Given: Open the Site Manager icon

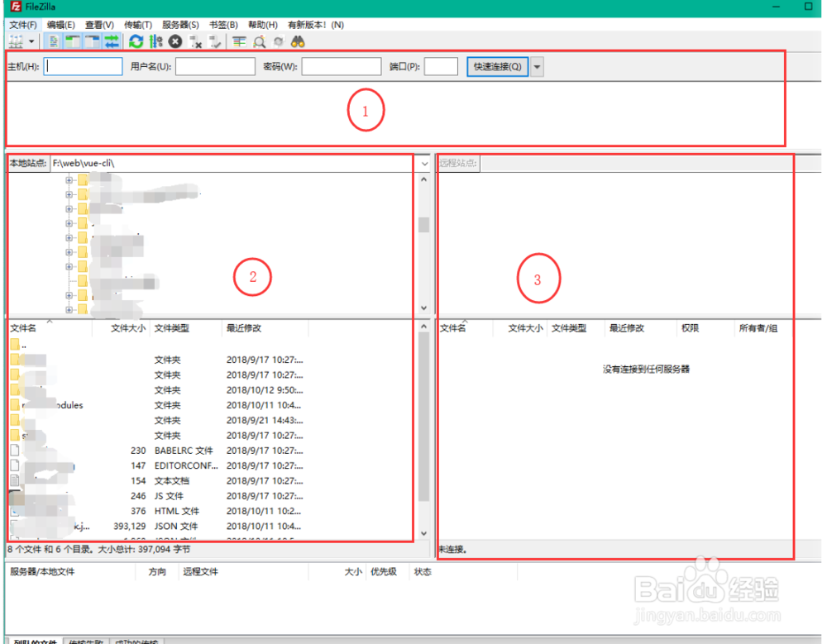Looking at the screenshot, I should click(x=17, y=41).
